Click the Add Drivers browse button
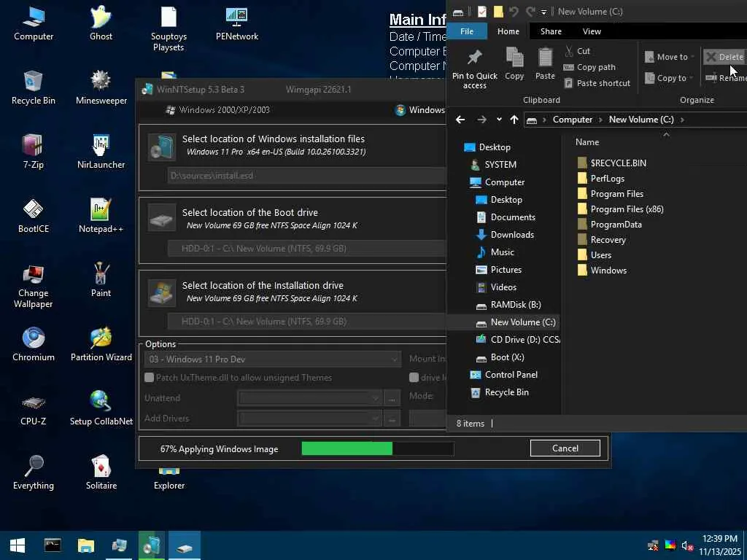Image resolution: width=747 pixels, height=560 pixels. pyautogui.click(x=392, y=419)
